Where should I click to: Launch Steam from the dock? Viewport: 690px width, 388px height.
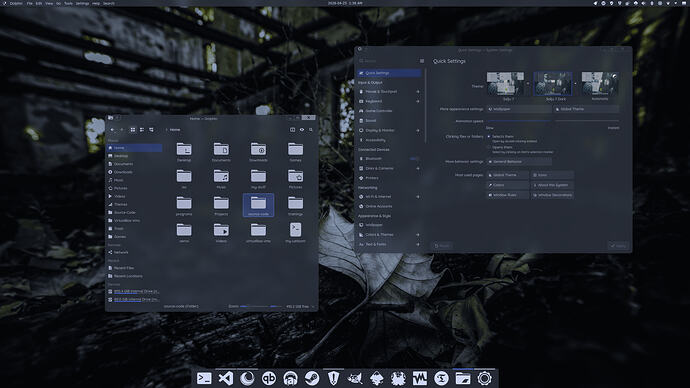[x=312, y=378]
